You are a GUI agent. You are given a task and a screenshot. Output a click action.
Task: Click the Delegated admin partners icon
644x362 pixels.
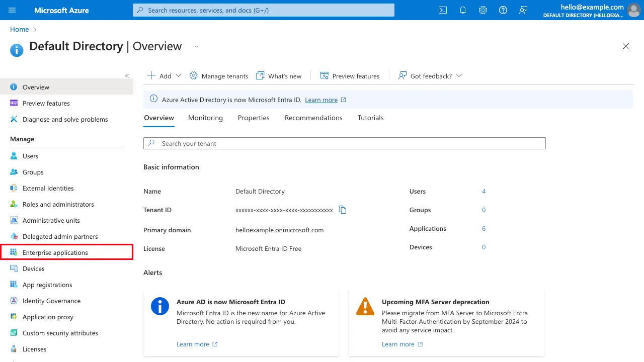tap(14, 236)
